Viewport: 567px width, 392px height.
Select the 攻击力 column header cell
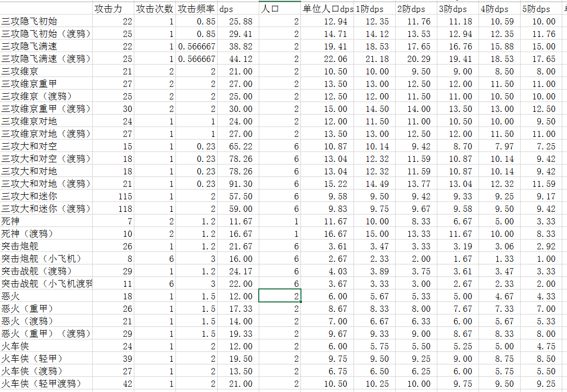(x=113, y=9)
